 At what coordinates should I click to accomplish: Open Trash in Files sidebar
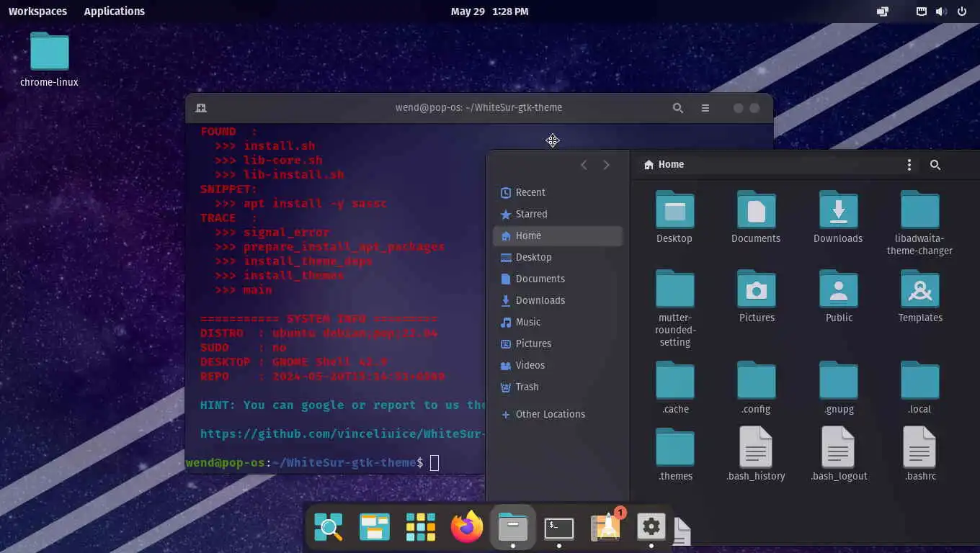point(558,387)
